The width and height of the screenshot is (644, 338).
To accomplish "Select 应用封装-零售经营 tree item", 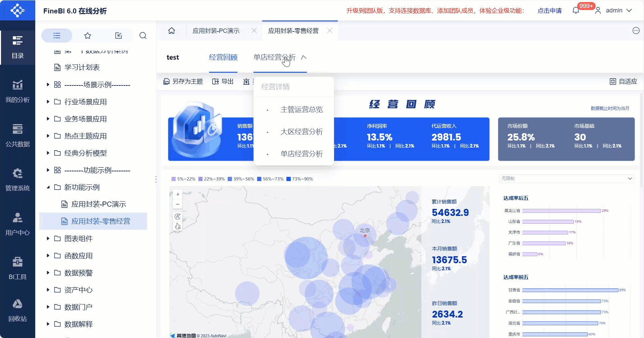I will (93, 221).
